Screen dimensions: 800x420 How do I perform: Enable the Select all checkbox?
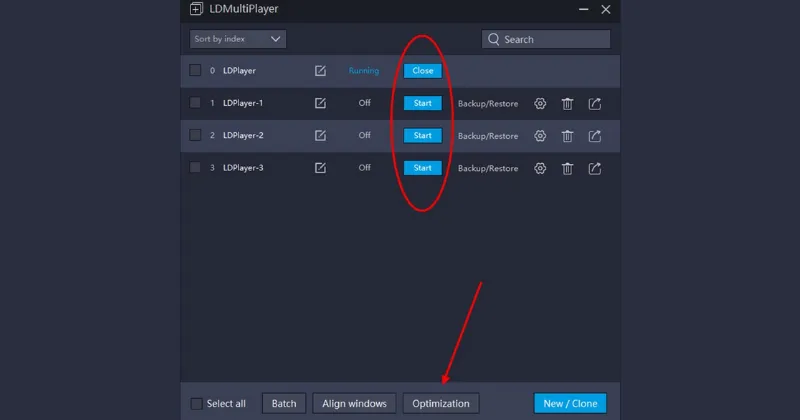(x=196, y=404)
